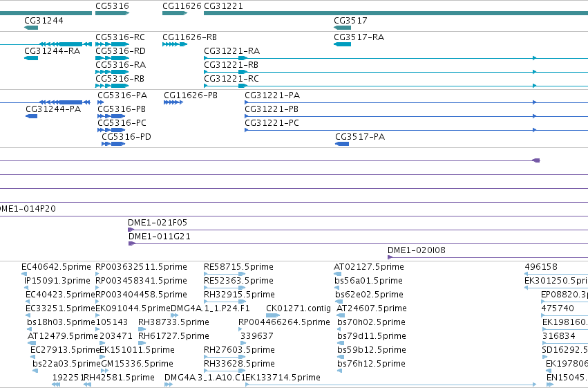588x388 pixels.
Task: Open protein label CG31244-PA
Action: point(53,109)
